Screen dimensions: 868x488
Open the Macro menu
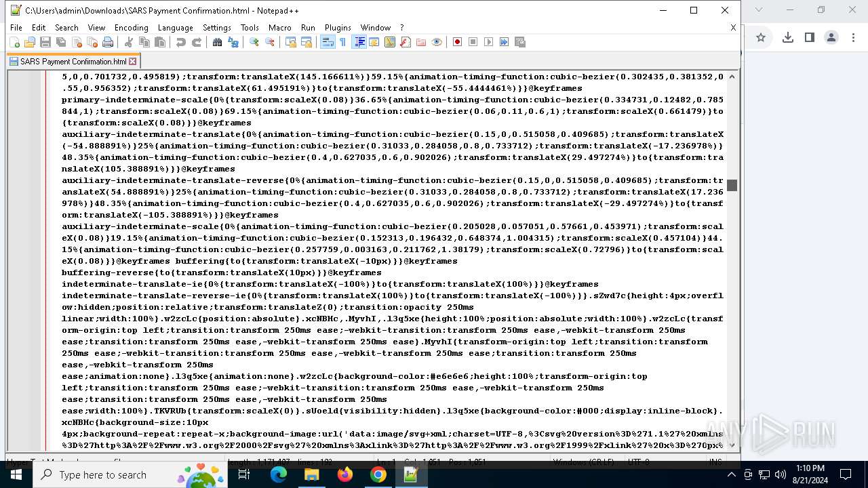280,28
